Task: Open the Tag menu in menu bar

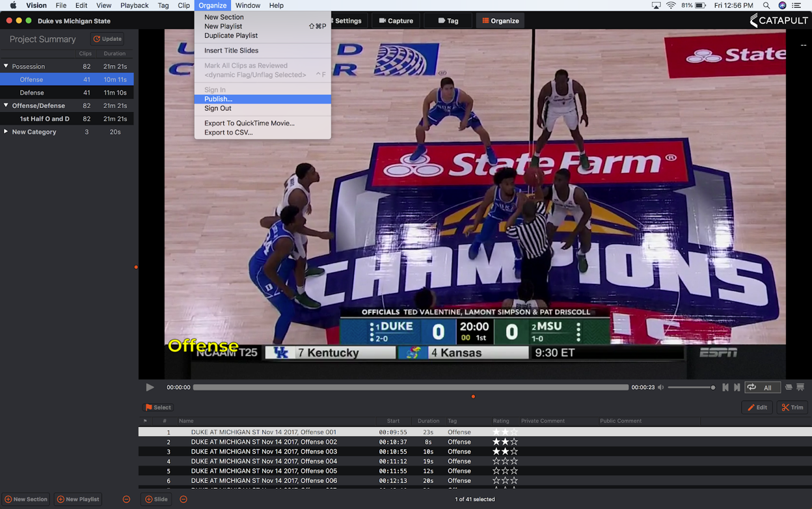Action: click(163, 5)
